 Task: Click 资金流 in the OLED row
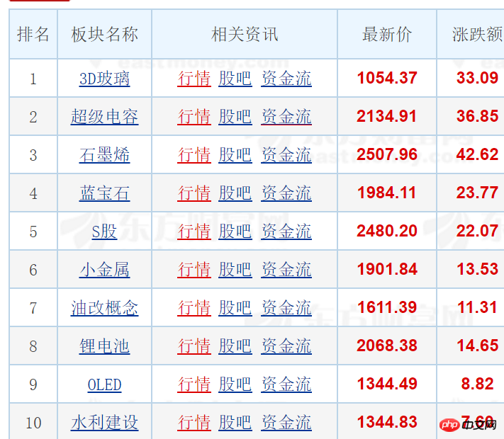286,384
